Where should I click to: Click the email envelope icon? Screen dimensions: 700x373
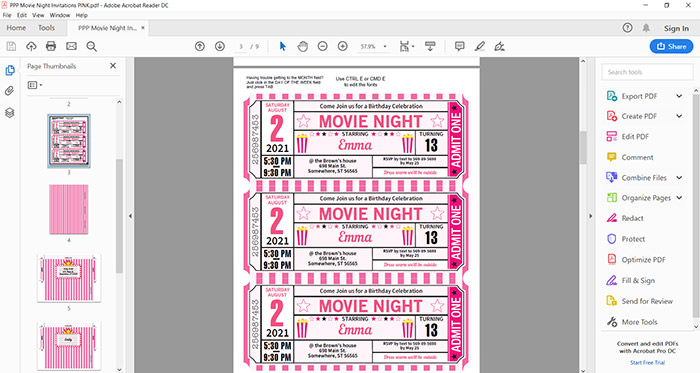pos(71,46)
